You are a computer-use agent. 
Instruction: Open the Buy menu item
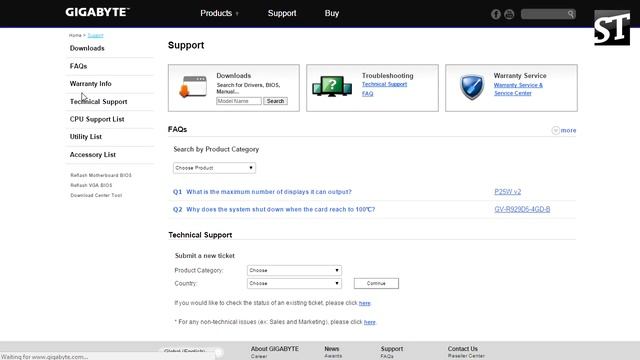(x=332, y=13)
